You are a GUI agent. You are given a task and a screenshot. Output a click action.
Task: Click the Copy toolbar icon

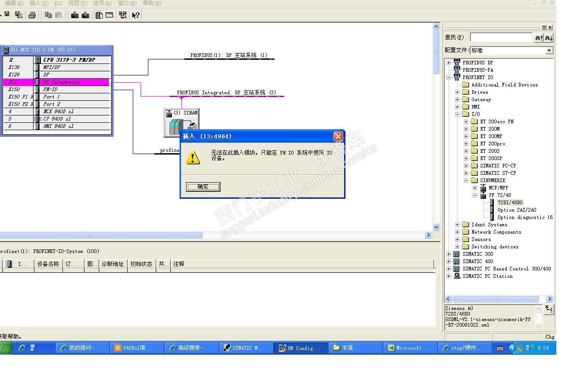pos(49,15)
